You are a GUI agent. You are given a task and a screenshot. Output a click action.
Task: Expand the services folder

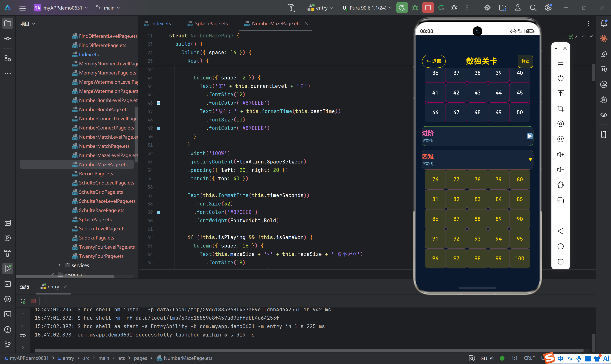[x=59, y=265]
